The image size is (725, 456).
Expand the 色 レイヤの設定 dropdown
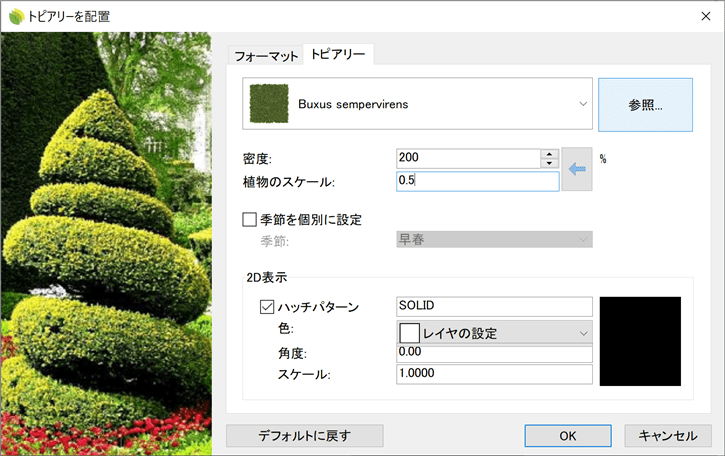pos(494,333)
